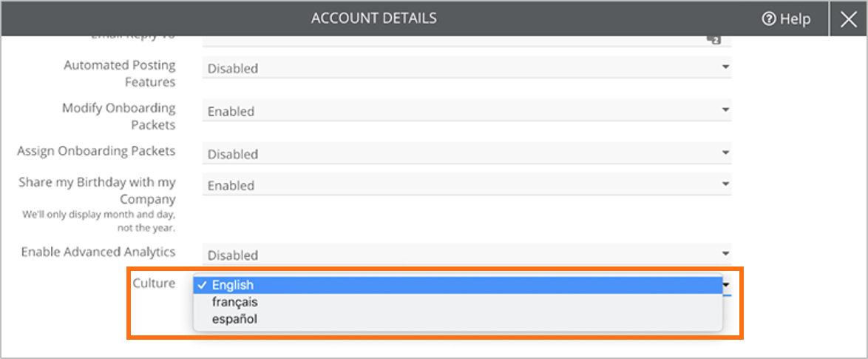Screen dimensions: 868x359
Task: Click the Assign Onboarding Packets dropdown arrow
Action: pyautogui.click(x=725, y=152)
